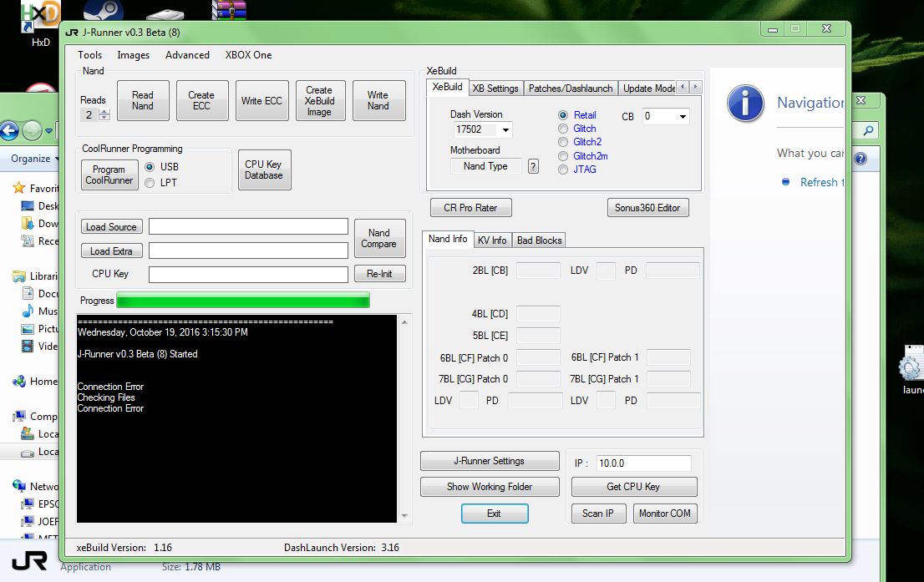Click the Refresh link in Navigation dialog

click(821, 182)
